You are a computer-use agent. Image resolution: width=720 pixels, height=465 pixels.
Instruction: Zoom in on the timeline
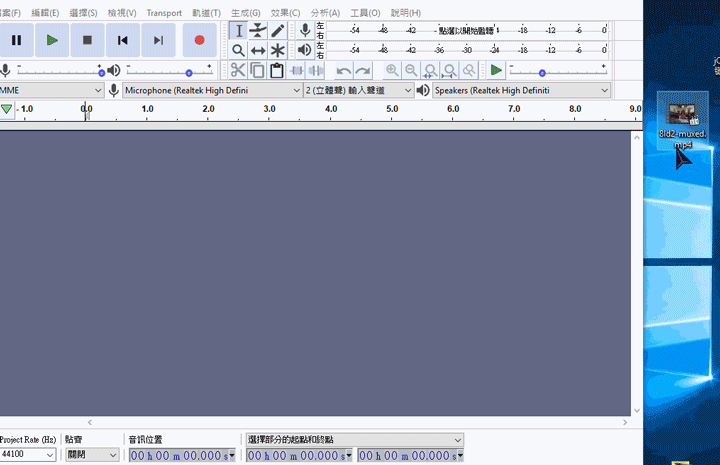coord(392,70)
